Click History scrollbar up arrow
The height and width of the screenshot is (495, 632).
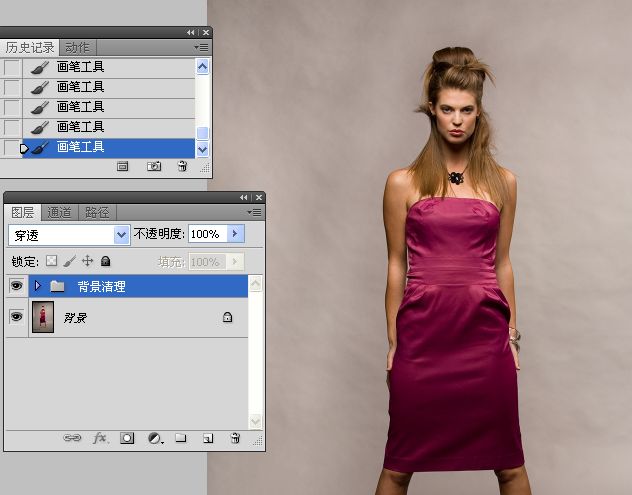(202, 67)
